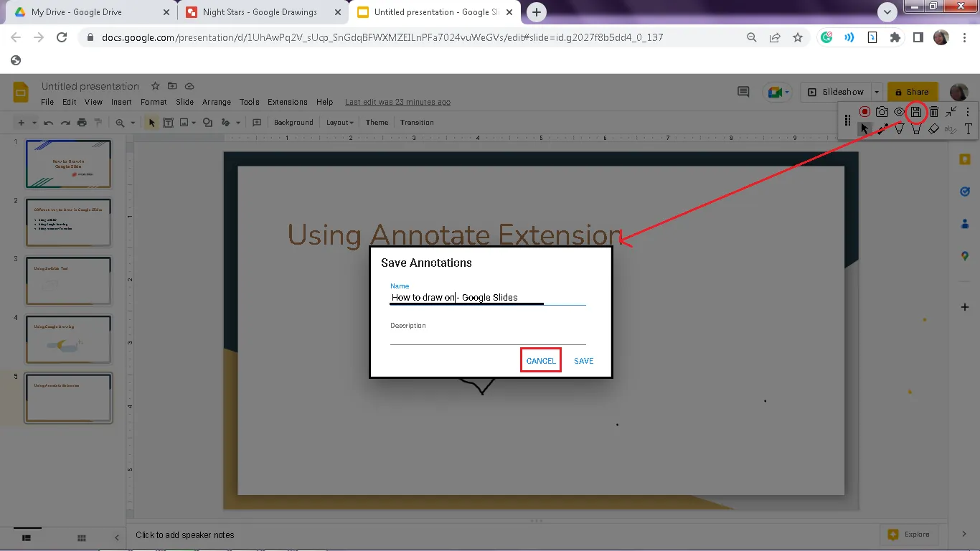The image size is (980, 551).
Task: Show the side panel with the bottom-right chevron
Action: (x=965, y=534)
